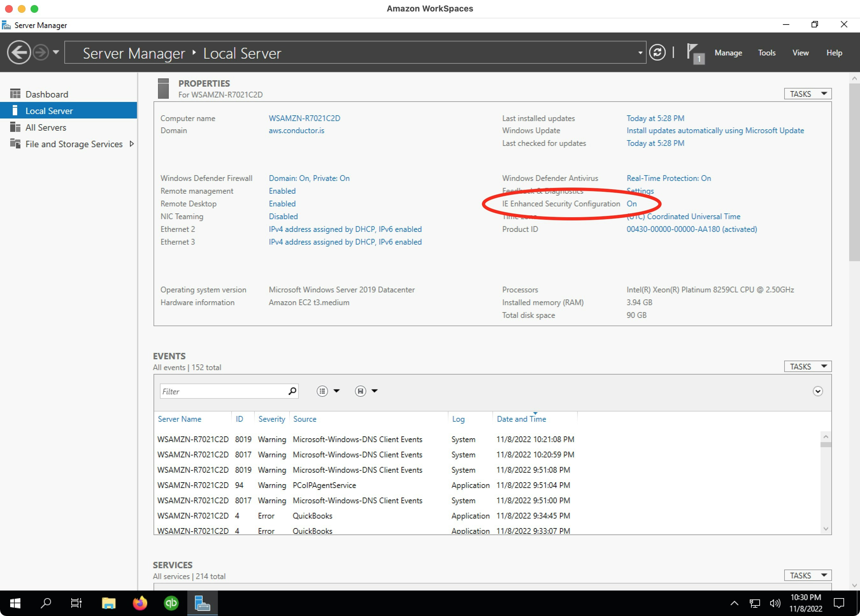Sort events by Source column
This screenshot has width=860, height=616.
305,419
